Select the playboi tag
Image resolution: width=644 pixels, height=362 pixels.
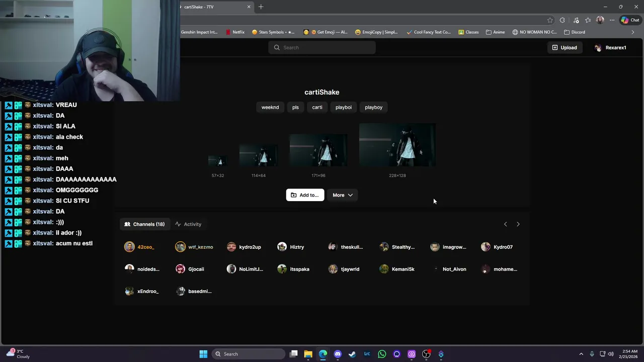[x=344, y=107]
